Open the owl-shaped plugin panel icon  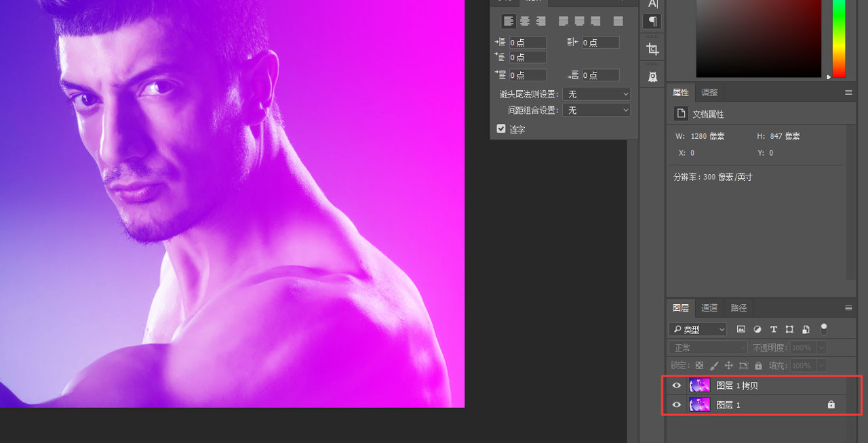(x=652, y=77)
